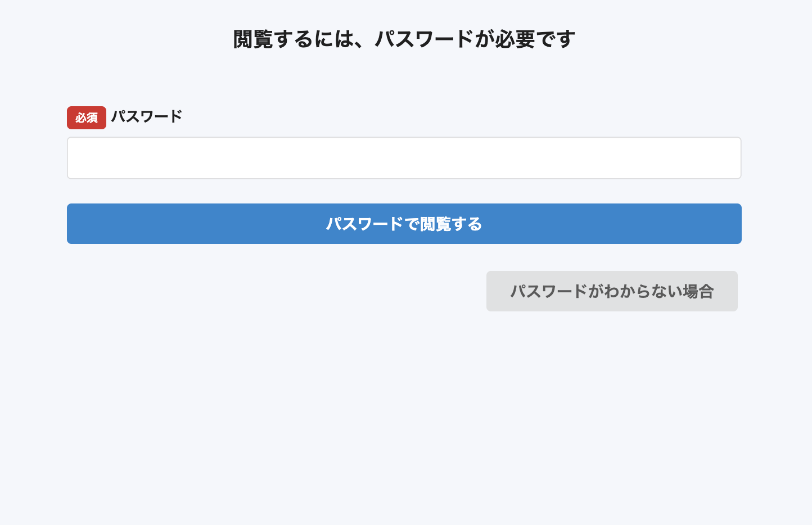Click the password input field
This screenshot has height=525, width=812.
tap(404, 158)
